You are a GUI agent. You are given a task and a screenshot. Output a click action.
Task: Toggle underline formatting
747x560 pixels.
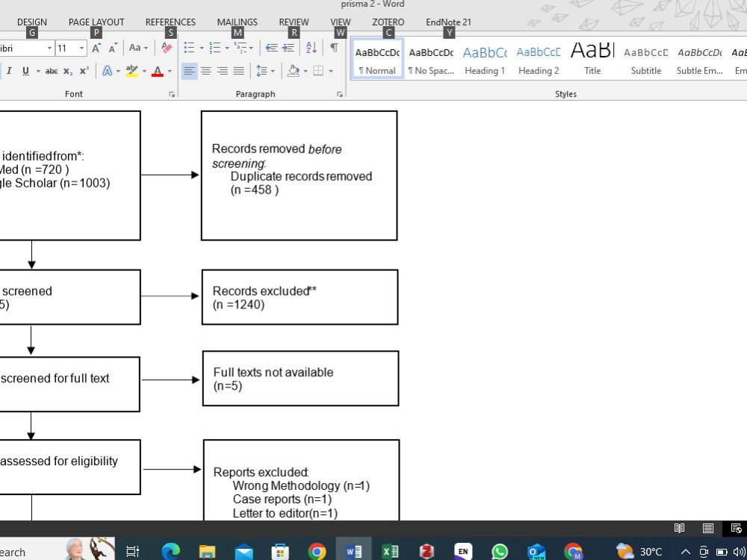(x=25, y=71)
